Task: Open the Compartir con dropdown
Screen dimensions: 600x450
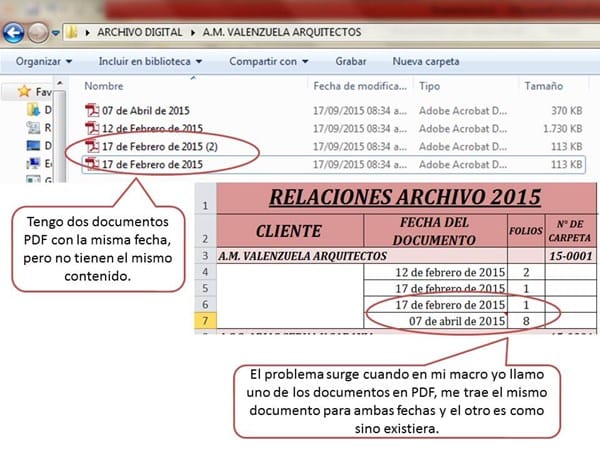Action: click(x=269, y=61)
